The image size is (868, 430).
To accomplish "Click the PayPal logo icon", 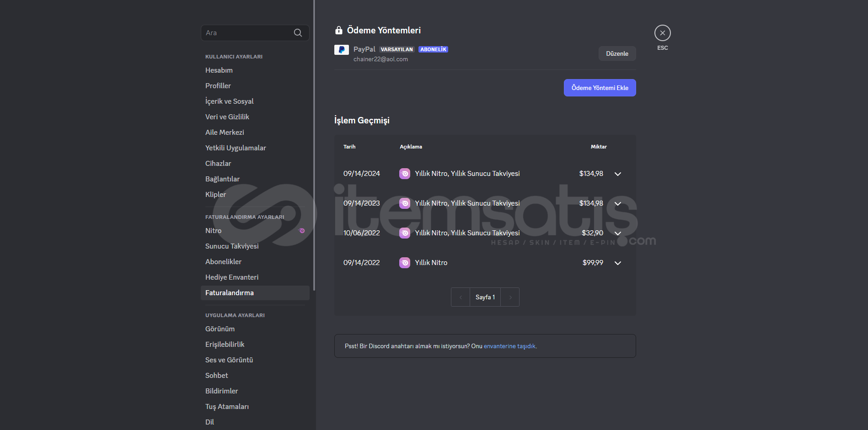I will tap(342, 50).
